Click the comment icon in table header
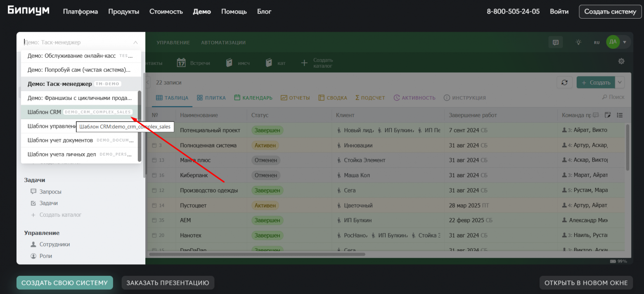 (x=595, y=115)
